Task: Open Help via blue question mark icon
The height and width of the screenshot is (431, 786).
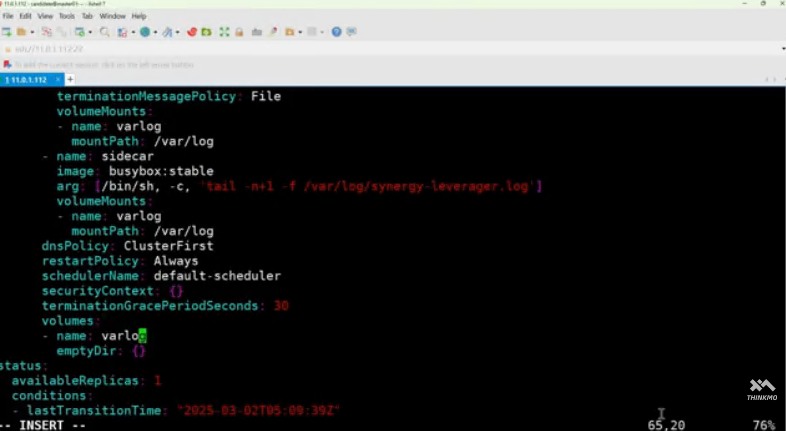Action: click(336, 32)
